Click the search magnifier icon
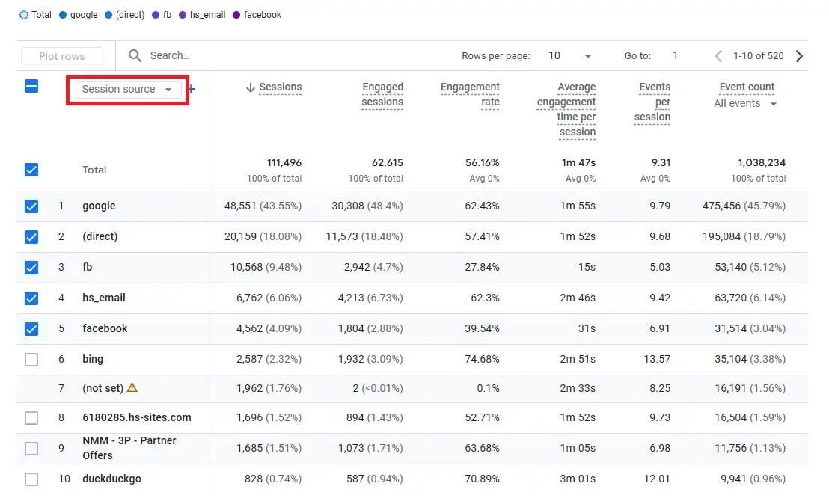The width and height of the screenshot is (829, 504). 135,56
